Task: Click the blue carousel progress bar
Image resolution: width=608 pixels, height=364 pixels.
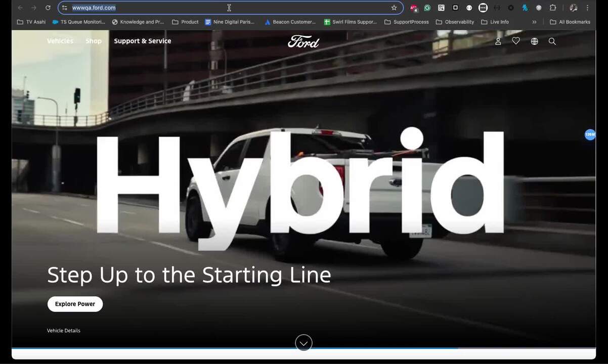Action: pyautogui.click(x=235, y=348)
